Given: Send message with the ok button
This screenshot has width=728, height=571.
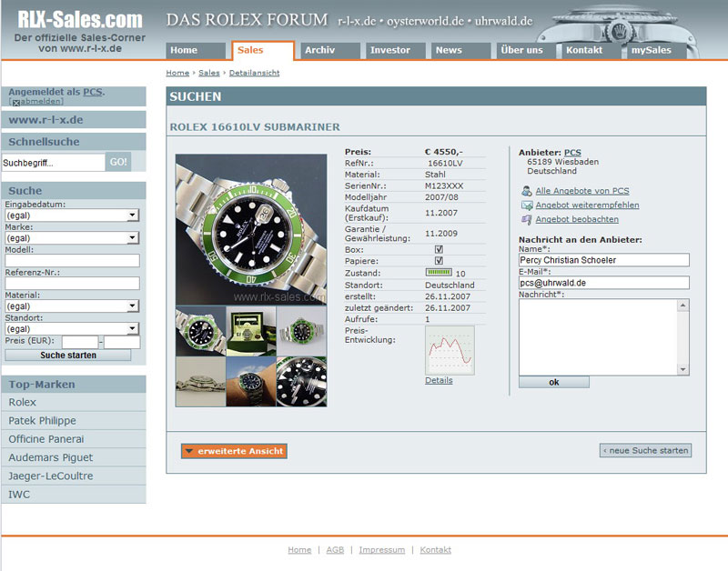Looking at the screenshot, I should click(554, 382).
